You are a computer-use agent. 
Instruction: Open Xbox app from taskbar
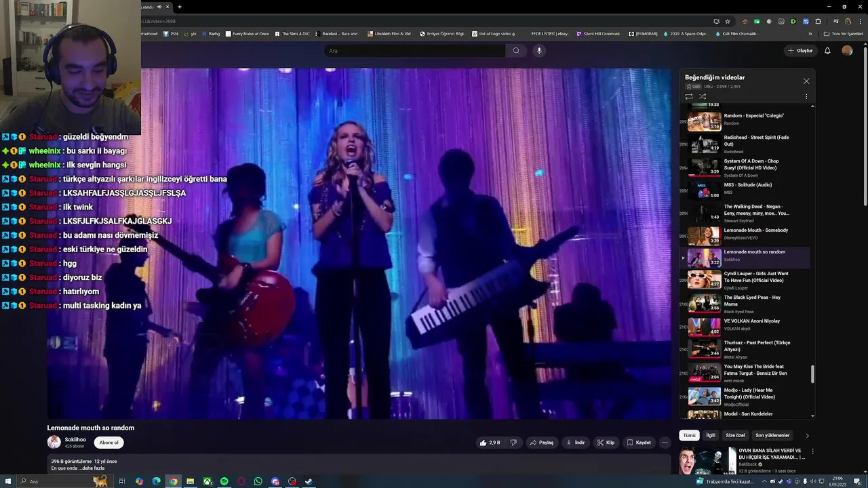tap(208, 481)
